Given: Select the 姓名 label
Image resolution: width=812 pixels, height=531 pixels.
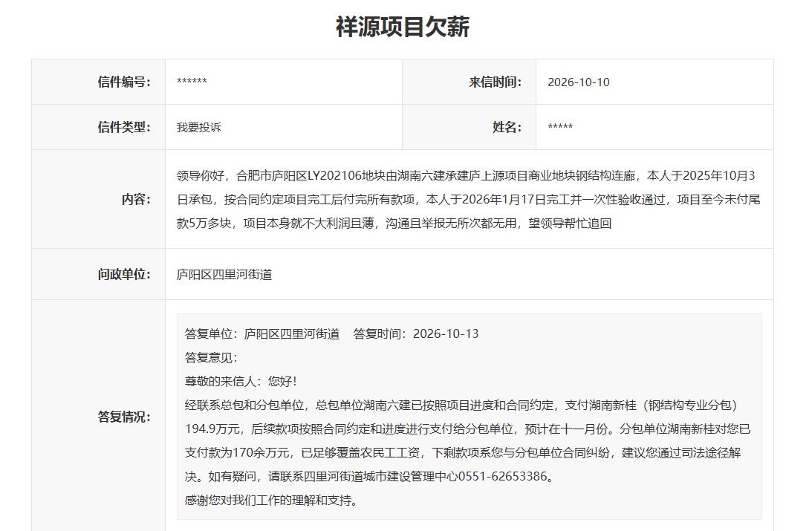Looking at the screenshot, I should pyautogui.click(x=507, y=127).
